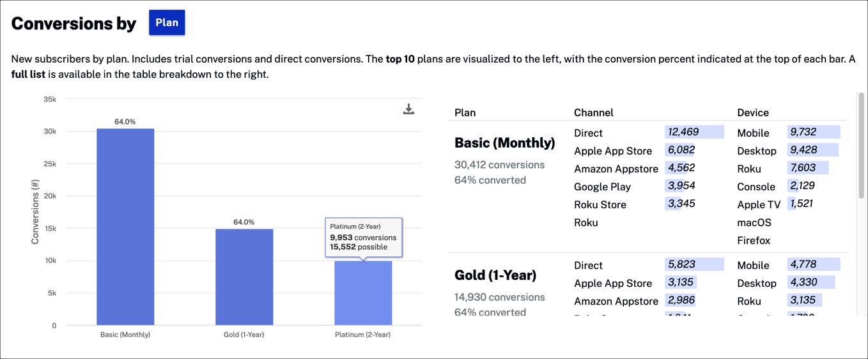868x359 pixels.
Task: Click the Platinum (2-Year) tooltip box
Action: (x=363, y=237)
